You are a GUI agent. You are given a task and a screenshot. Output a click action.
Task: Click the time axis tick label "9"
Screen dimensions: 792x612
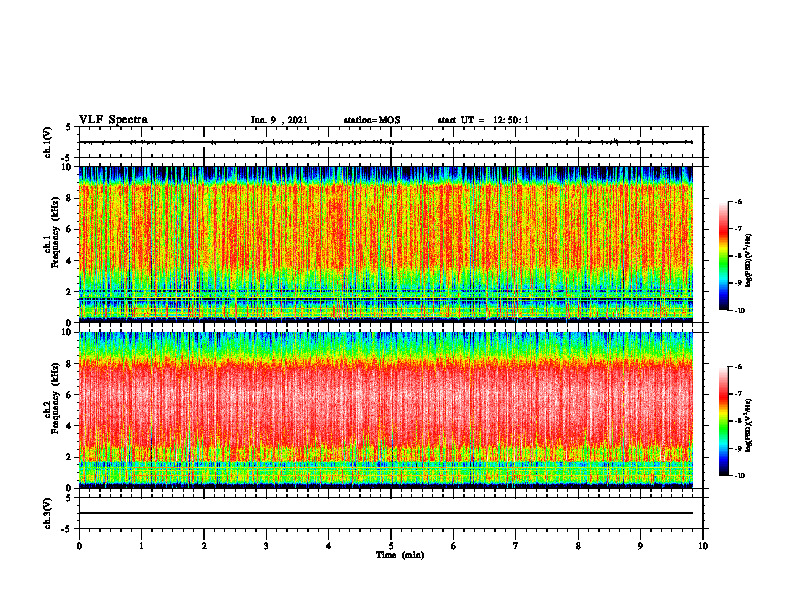640,546
